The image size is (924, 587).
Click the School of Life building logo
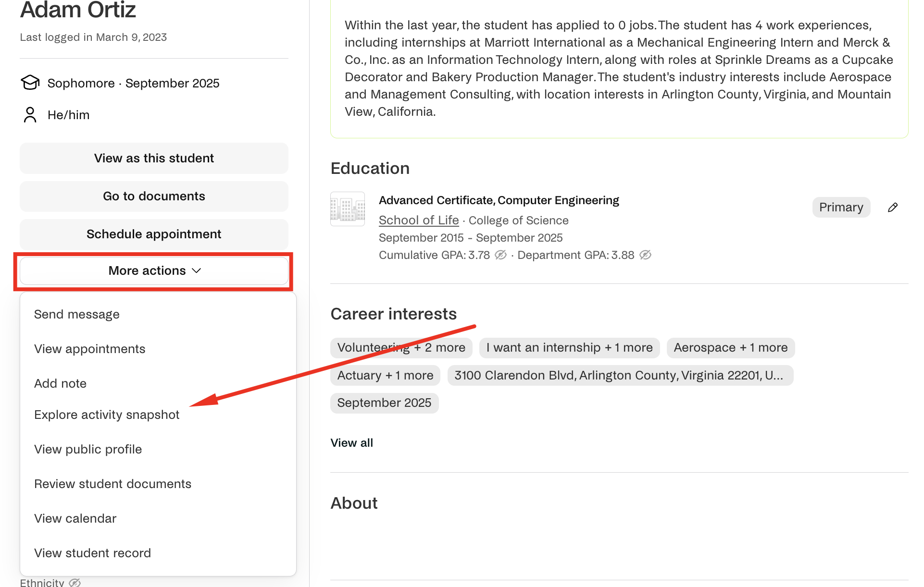(348, 209)
